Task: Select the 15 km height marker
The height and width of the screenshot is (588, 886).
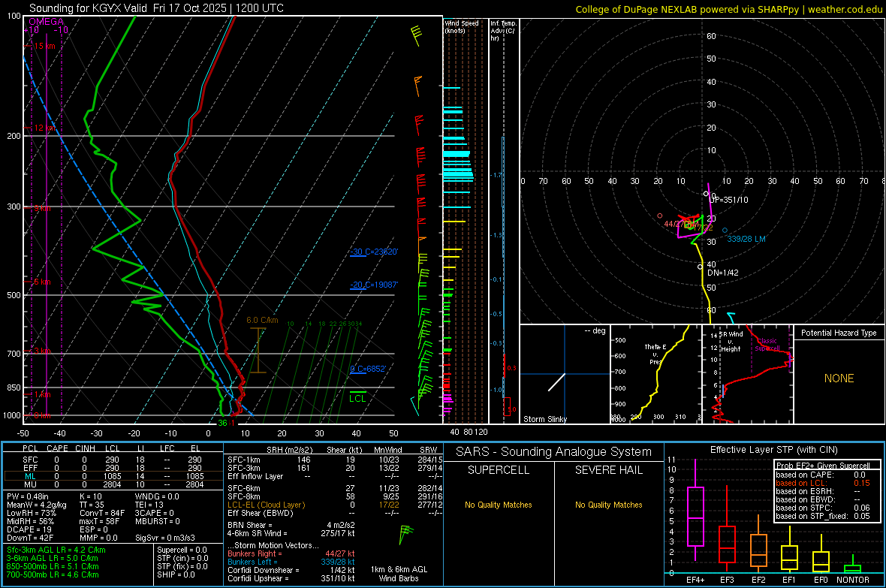Action: (45, 46)
